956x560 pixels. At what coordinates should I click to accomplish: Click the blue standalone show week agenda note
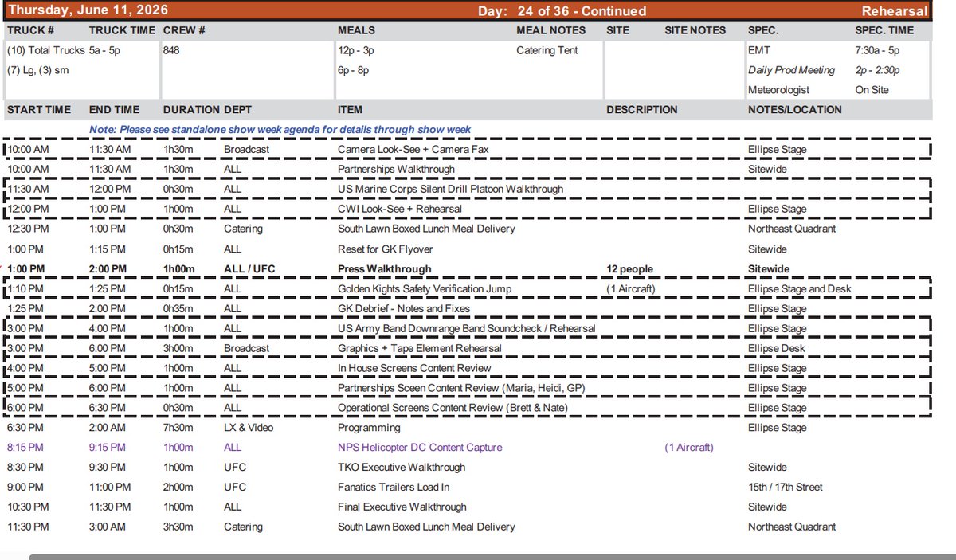point(280,130)
